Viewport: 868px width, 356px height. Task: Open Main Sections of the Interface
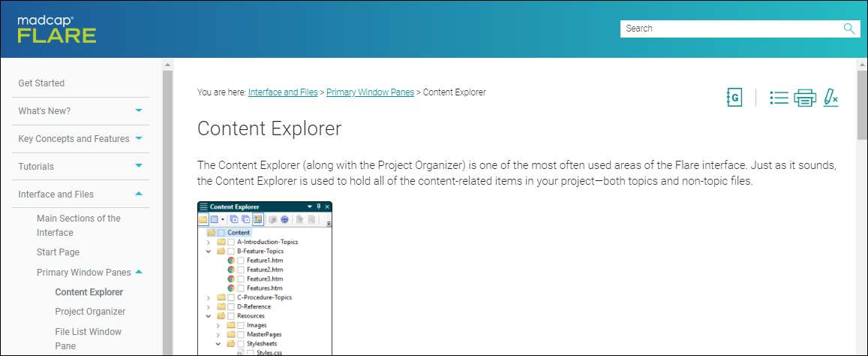click(x=79, y=225)
